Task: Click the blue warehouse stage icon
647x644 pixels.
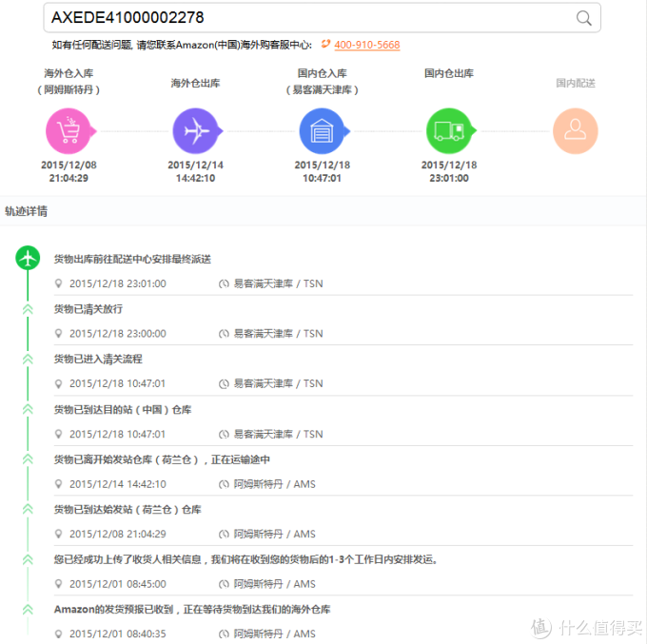Action: (322, 130)
